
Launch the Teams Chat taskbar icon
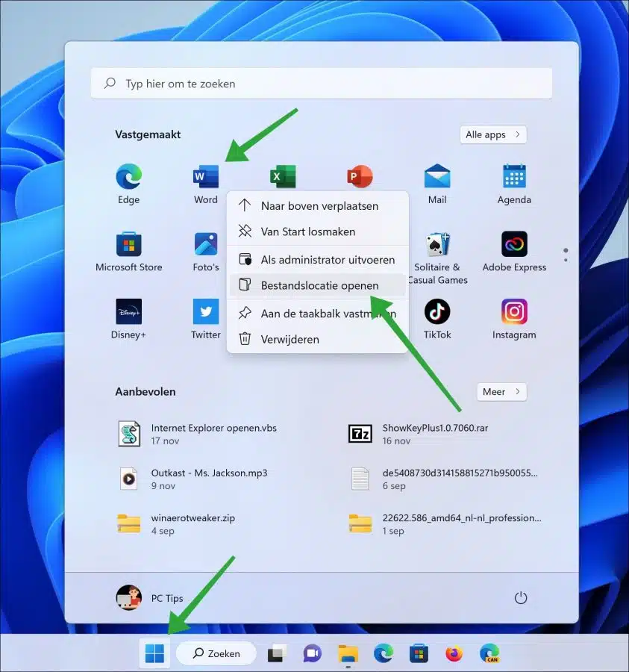click(x=312, y=653)
